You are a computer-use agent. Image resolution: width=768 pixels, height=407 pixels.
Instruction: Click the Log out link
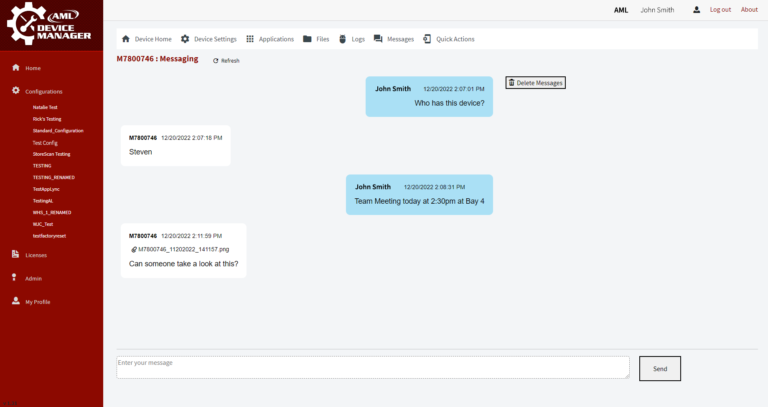[720, 10]
